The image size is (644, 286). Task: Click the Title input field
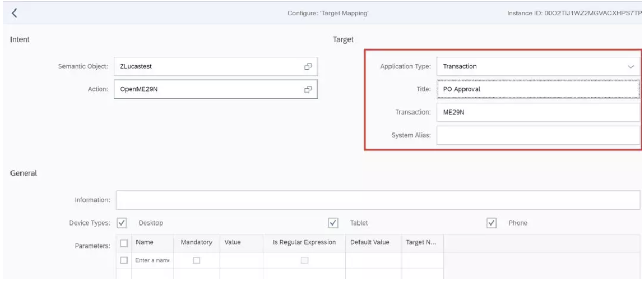pos(537,89)
